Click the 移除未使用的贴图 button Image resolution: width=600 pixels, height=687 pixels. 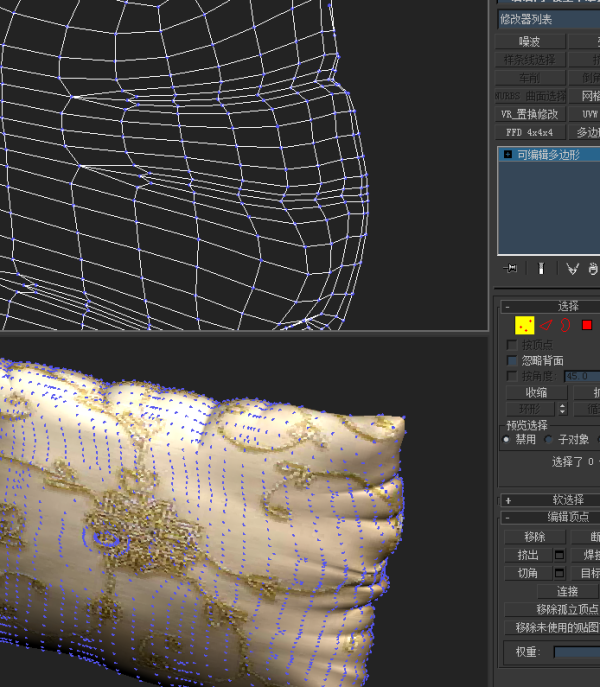point(552,627)
